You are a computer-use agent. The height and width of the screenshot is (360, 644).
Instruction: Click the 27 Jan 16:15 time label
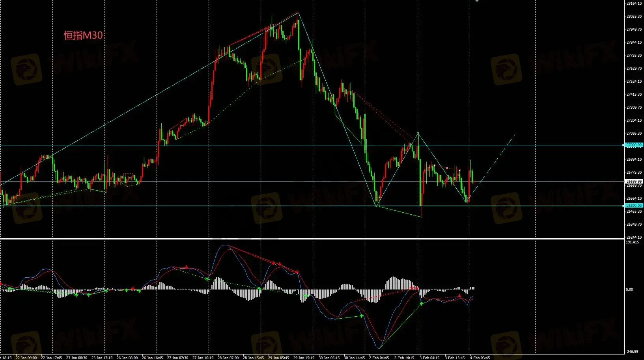[203, 358]
